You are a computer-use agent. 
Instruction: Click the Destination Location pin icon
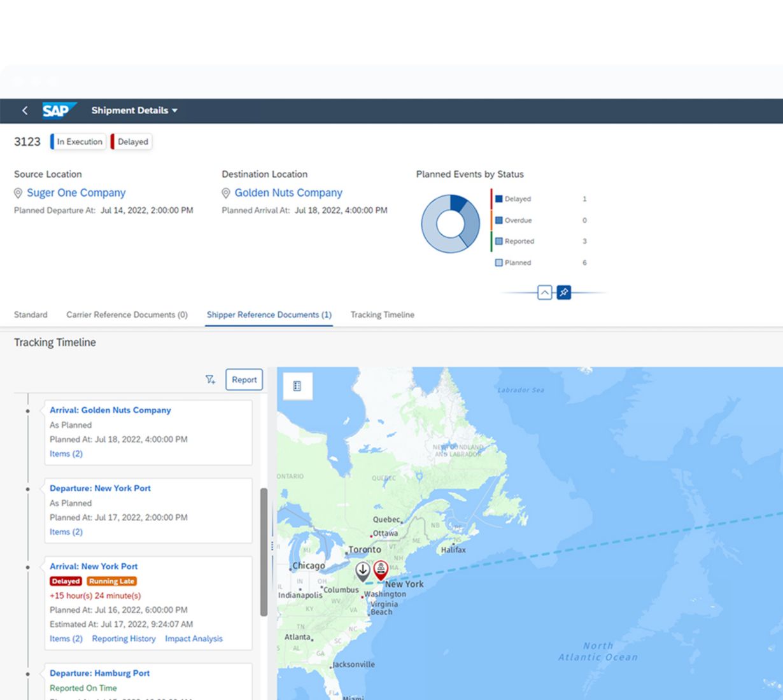coord(226,193)
